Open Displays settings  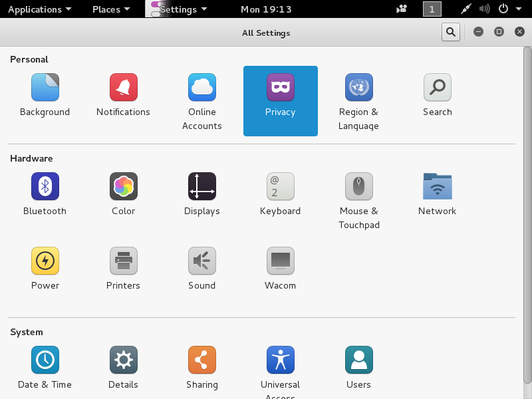pos(202,194)
